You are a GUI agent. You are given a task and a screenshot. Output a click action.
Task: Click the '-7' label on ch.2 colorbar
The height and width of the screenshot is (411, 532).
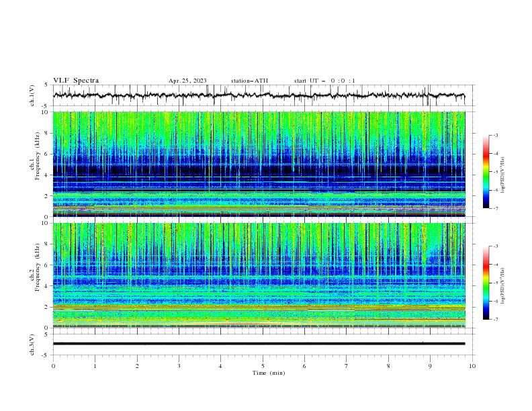pyautogui.click(x=495, y=320)
